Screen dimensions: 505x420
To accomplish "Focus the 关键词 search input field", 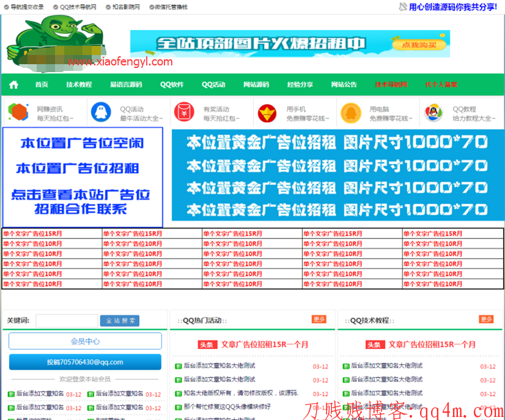I will click(67, 321).
